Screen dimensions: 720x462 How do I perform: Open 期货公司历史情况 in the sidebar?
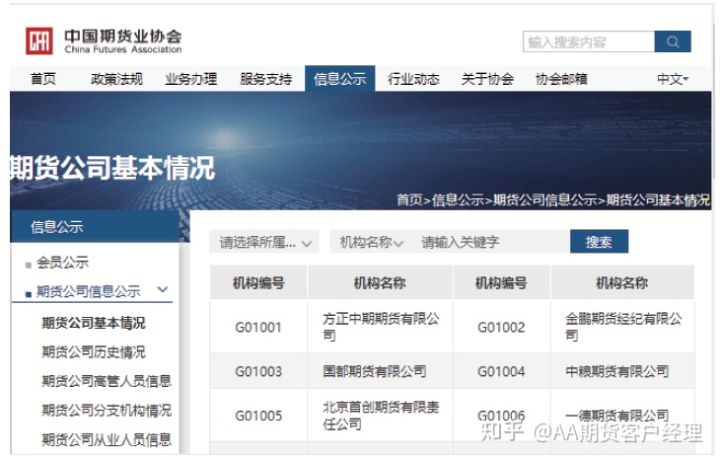point(94,352)
